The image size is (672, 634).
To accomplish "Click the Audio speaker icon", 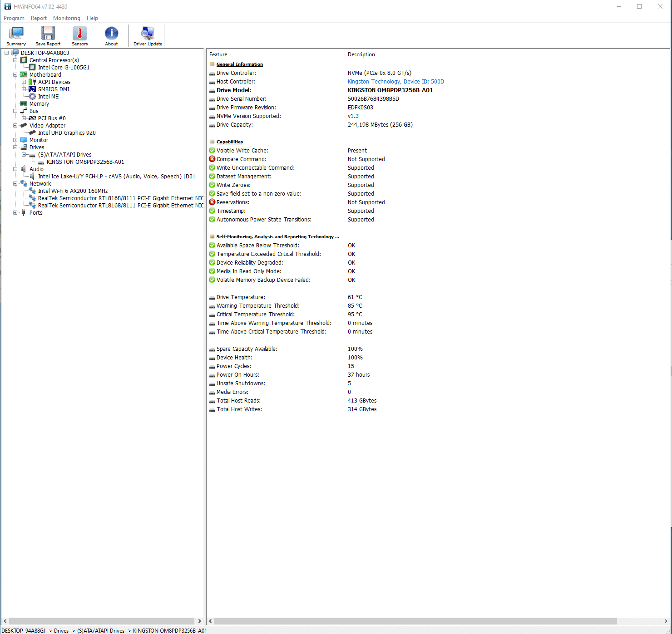I will click(24, 169).
